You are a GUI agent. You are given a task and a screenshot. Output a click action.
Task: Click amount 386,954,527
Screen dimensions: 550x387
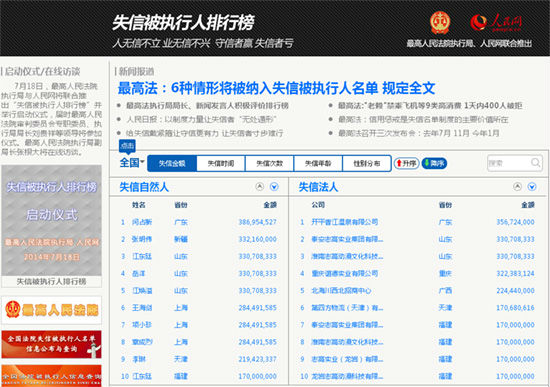pyautogui.click(x=257, y=222)
